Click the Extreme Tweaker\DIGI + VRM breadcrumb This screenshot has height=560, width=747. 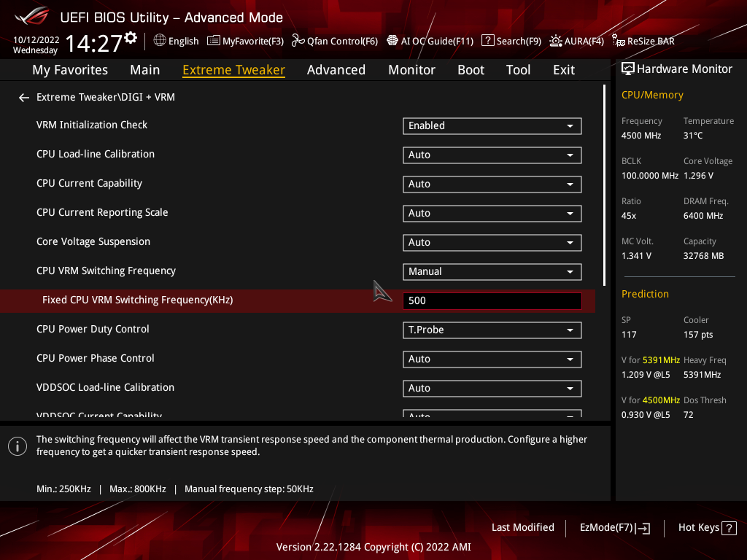click(106, 97)
